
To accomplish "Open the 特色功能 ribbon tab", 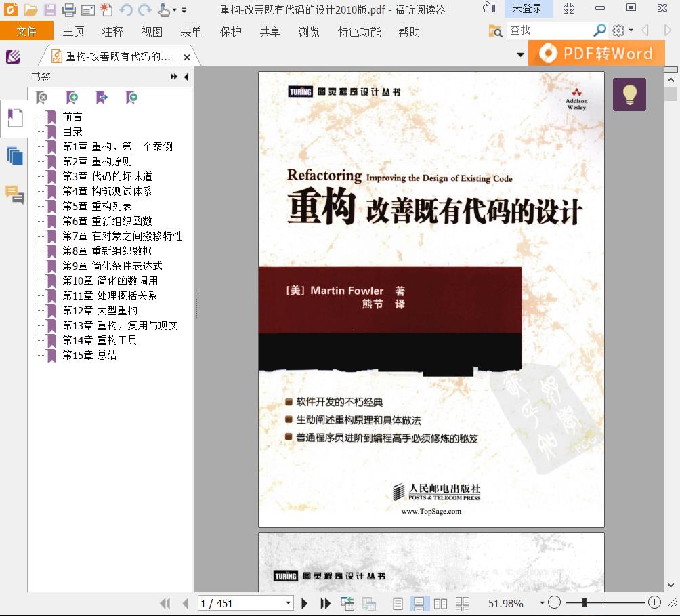I will tap(359, 32).
